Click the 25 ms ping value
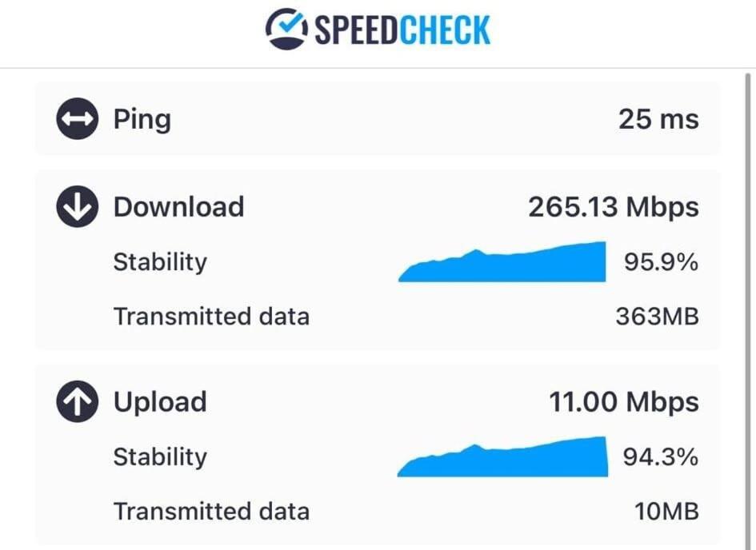The image size is (756, 550). [658, 119]
